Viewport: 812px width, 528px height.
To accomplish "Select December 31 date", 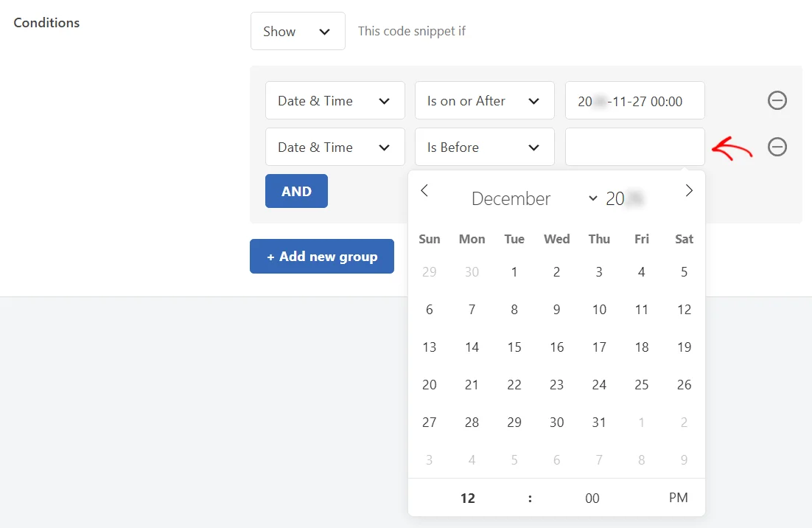I will tap(599, 423).
